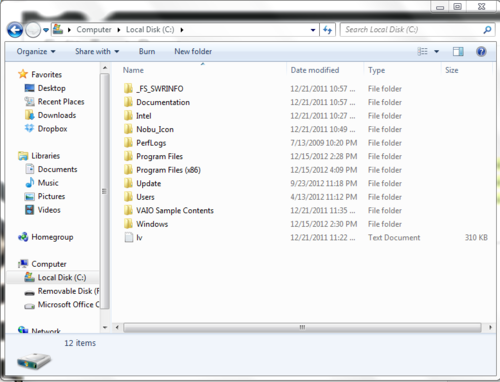Select the PerfLogs folder icon
The height and width of the screenshot is (382, 500).
point(128,143)
